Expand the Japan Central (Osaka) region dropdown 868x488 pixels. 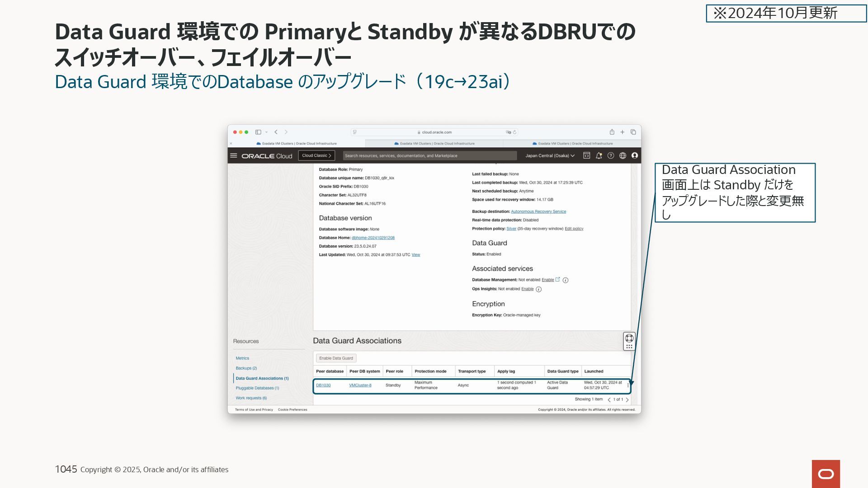pyautogui.click(x=550, y=155)
